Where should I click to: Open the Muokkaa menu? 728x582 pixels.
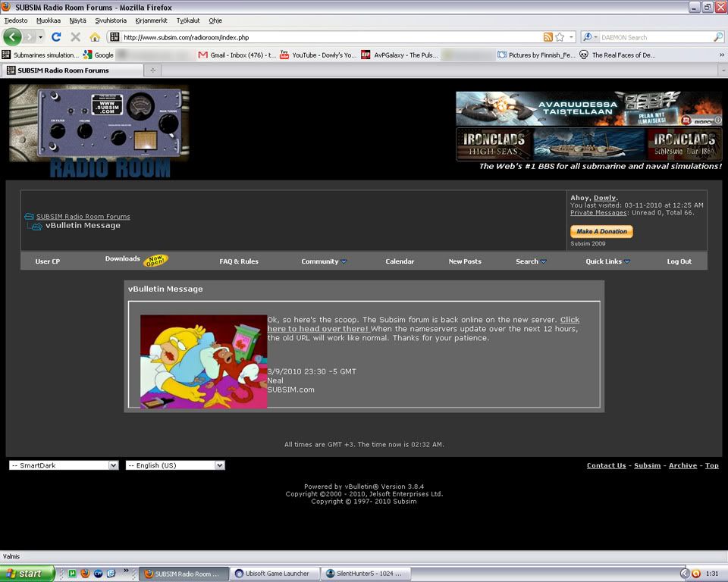point(49,20)
